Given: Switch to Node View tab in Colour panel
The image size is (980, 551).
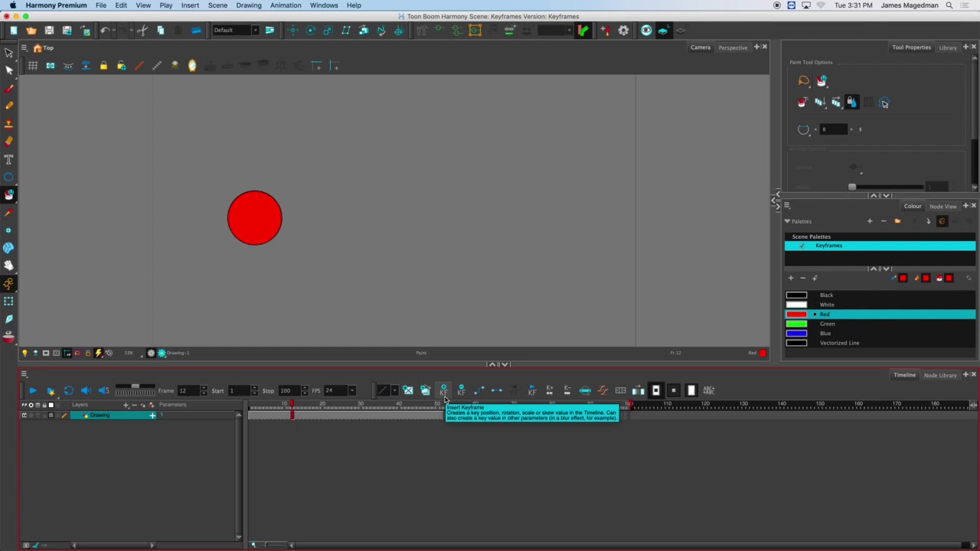Looking at the screenshot, I should (942, 206).
